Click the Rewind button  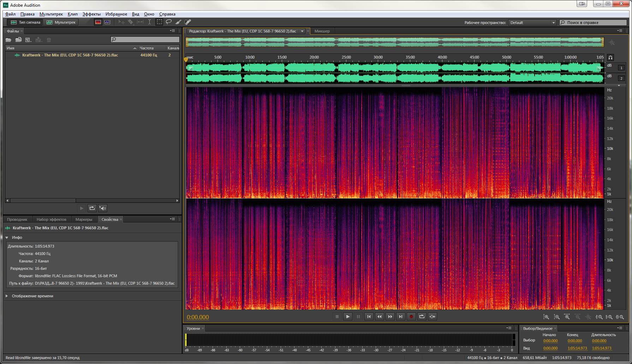(380, 317)
